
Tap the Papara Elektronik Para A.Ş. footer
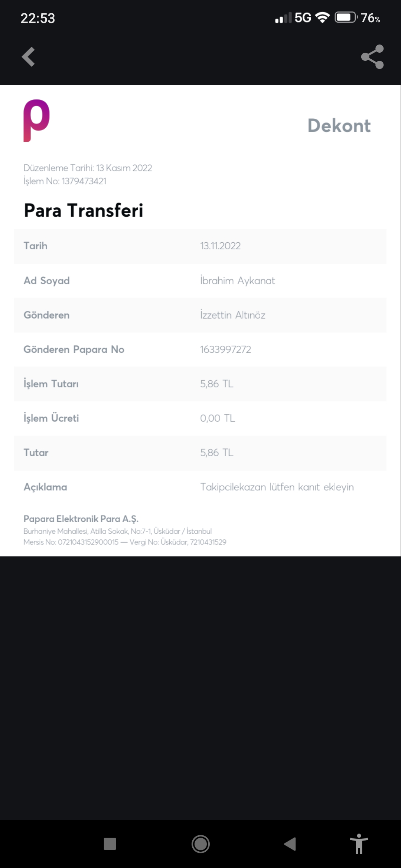pos(81,519)
